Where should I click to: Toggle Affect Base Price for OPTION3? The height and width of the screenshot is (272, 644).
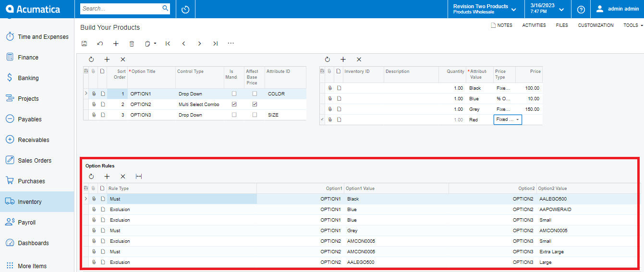[x=255, y=115]
